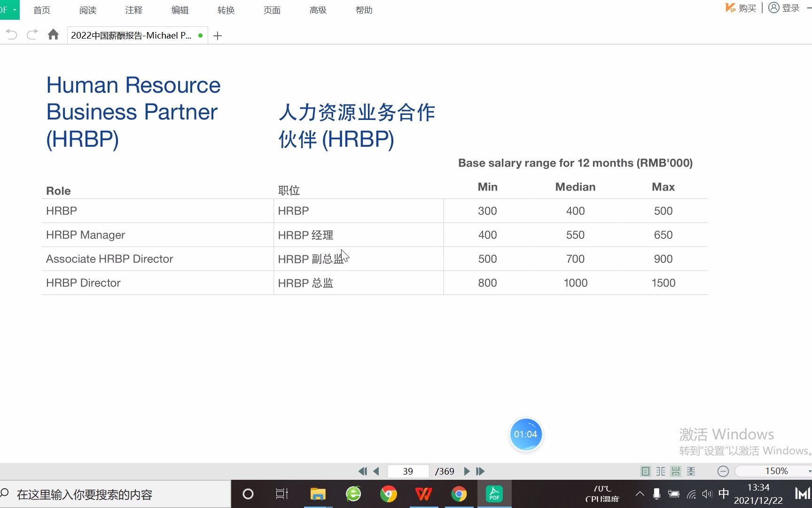The width and height of the screenshot is (812, 508).
Task: Open the 150% zoom level dropdown
Action: click(x=809, y=471)
